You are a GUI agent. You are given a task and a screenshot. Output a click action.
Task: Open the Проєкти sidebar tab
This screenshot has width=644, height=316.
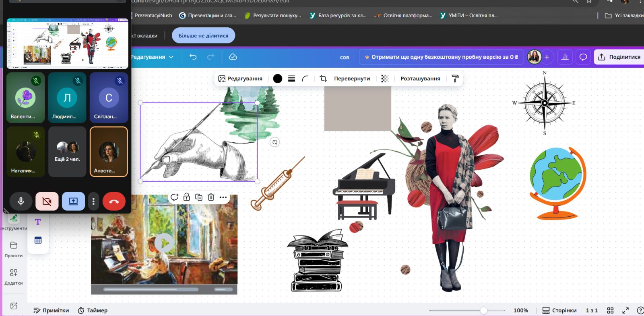pyautogui.click(x=14, y=249)
